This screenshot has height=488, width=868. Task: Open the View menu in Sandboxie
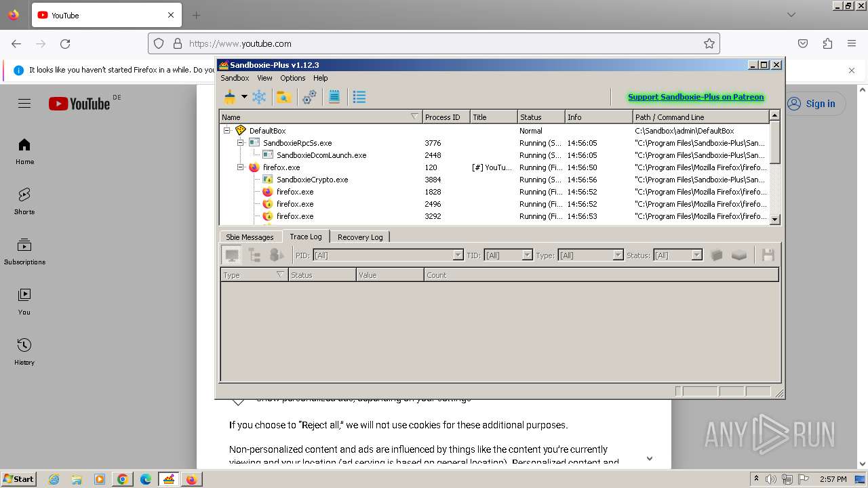[264, 78]
